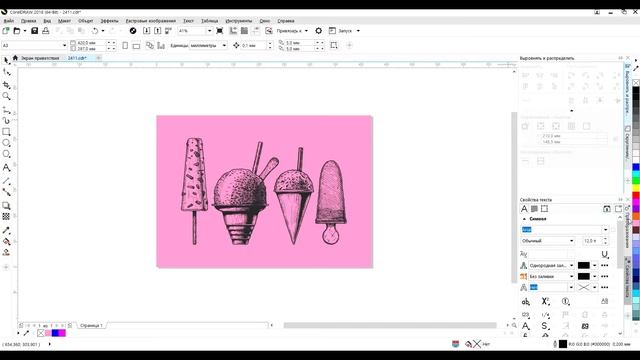Image resolution: width=640 pixels, height=360 pixels.
Task: Open the Текст menu
Action: (188, 21)
